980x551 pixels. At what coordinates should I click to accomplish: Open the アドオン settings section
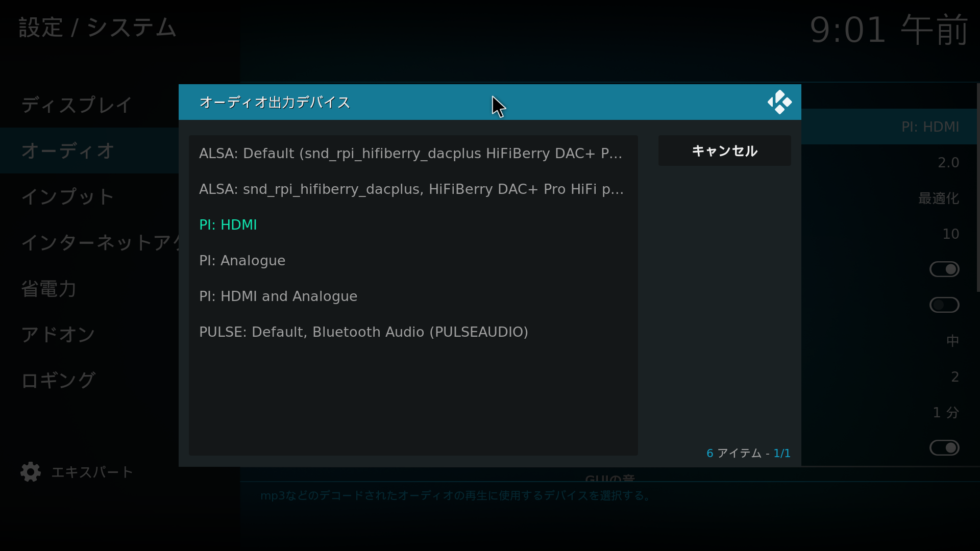58,334
